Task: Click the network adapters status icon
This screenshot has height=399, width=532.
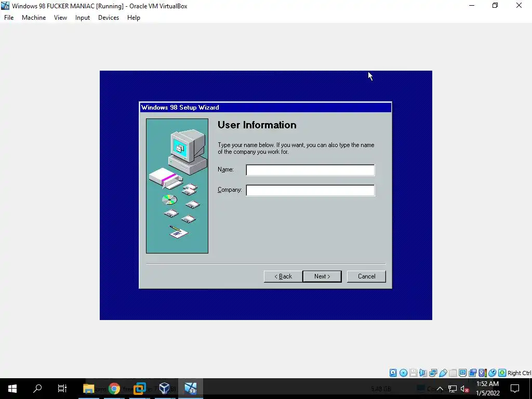Action: 433,373
